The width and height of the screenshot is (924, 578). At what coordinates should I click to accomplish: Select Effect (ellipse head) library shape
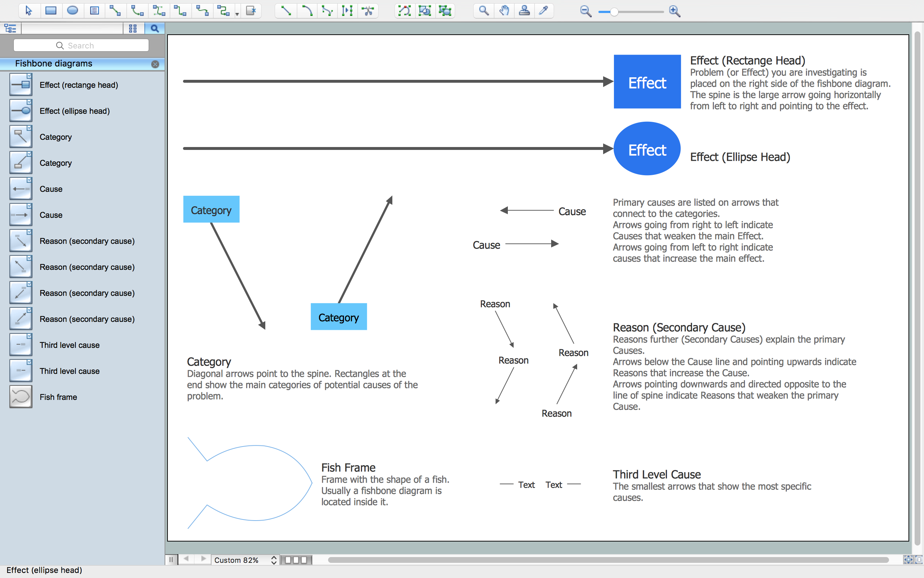82,111
